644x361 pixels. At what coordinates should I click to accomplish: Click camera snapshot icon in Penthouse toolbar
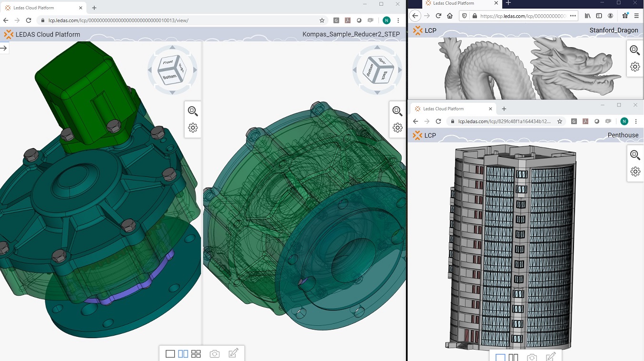click(x=532, y=357)
